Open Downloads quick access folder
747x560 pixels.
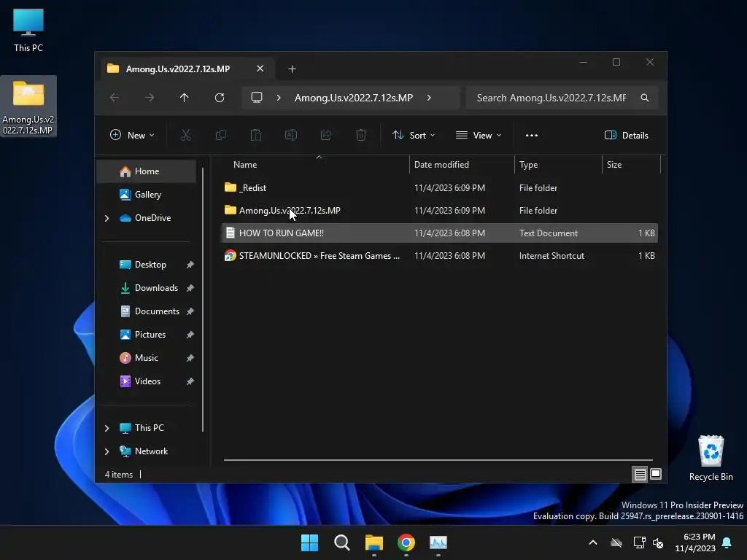coord(156,288)
